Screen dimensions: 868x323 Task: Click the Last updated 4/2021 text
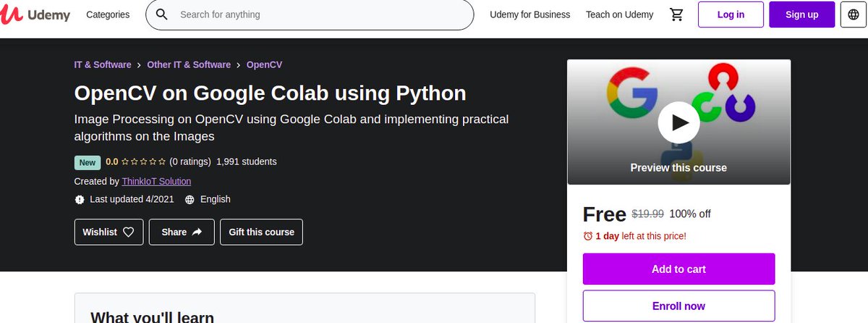pos(132,199)
